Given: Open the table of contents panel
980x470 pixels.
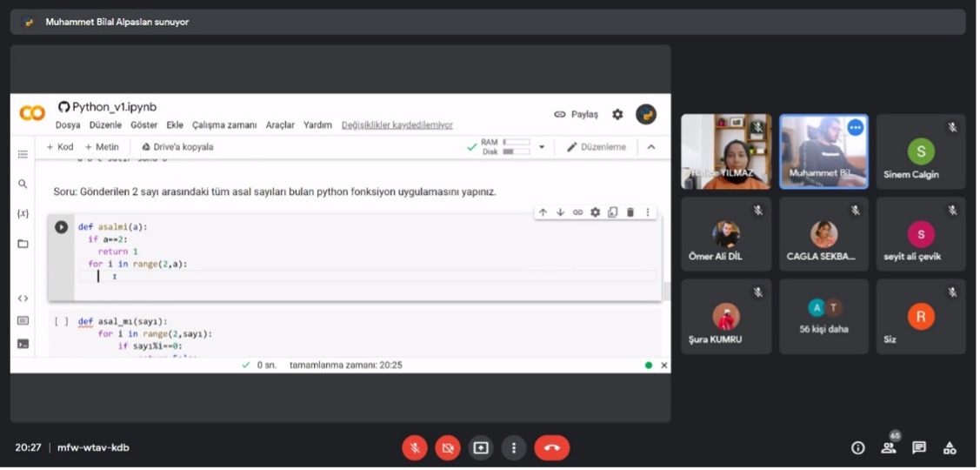Looking at the screenshot, I should tap(23, 154).
